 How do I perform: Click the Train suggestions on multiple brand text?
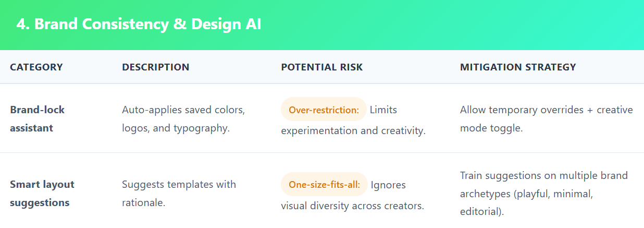(x=544, y=175)
